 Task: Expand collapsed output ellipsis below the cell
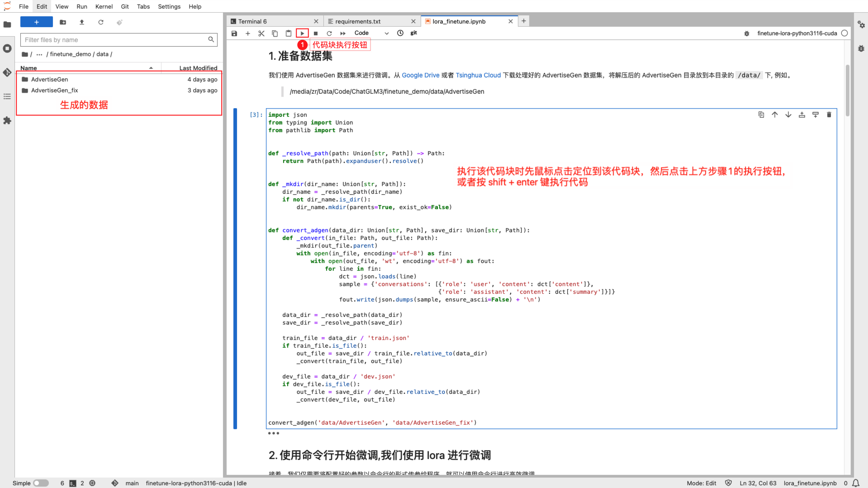274,433
